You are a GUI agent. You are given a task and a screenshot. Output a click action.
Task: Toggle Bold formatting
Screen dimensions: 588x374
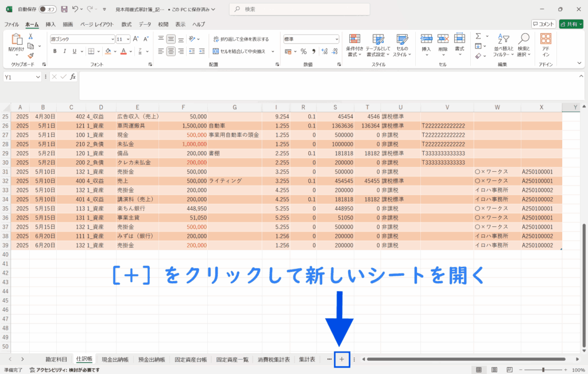[x=55, y=51]
